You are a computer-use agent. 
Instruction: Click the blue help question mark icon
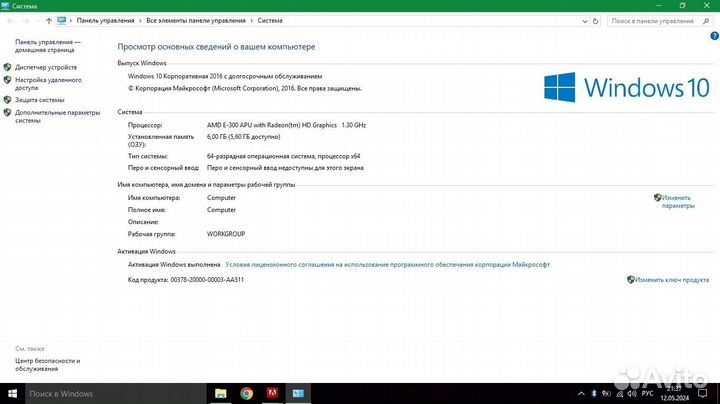point(714,36)
